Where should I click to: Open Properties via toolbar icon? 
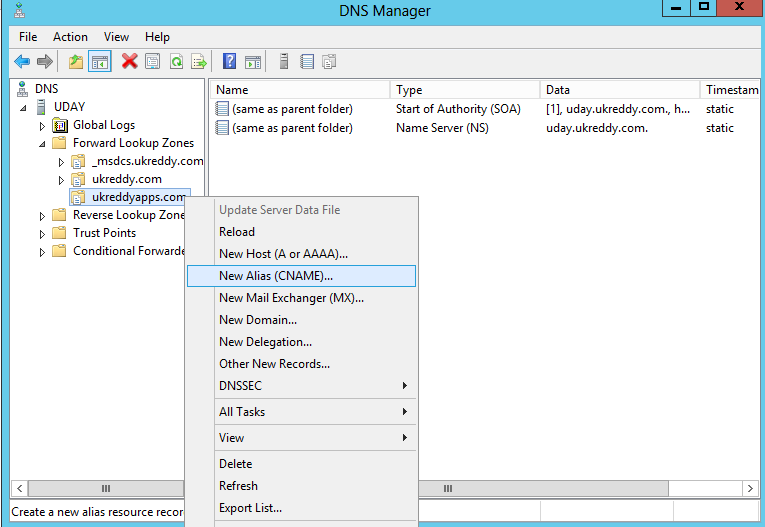(x=153, y=61)
